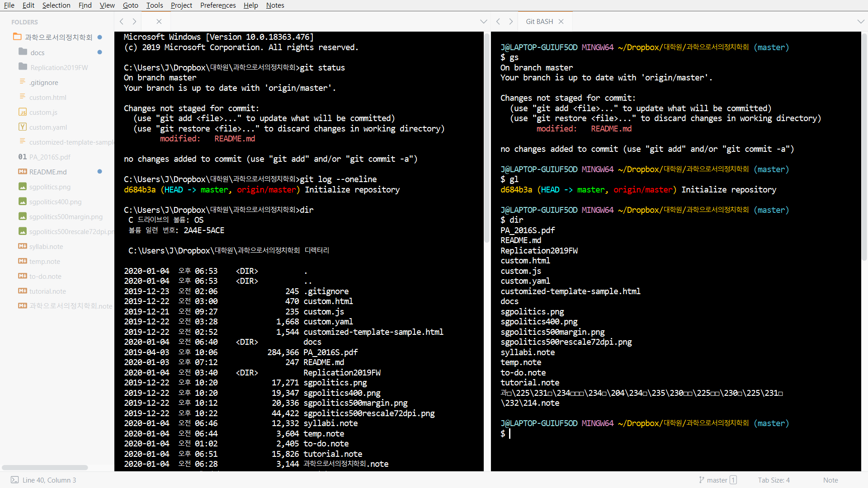Open the Tools menu
This screenshot has width=868, height=488.
155,5
